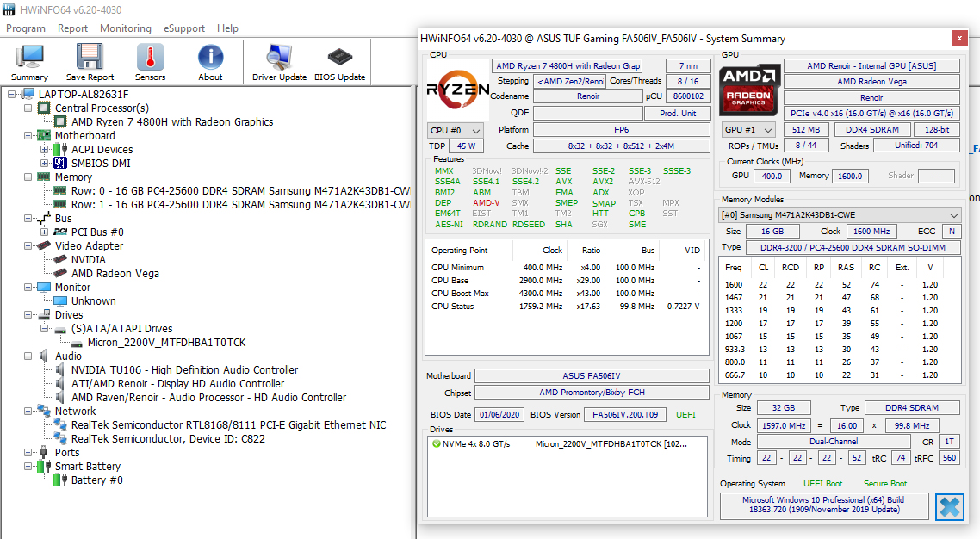Expand the SMBIOS DMI node

pos(44,163)
